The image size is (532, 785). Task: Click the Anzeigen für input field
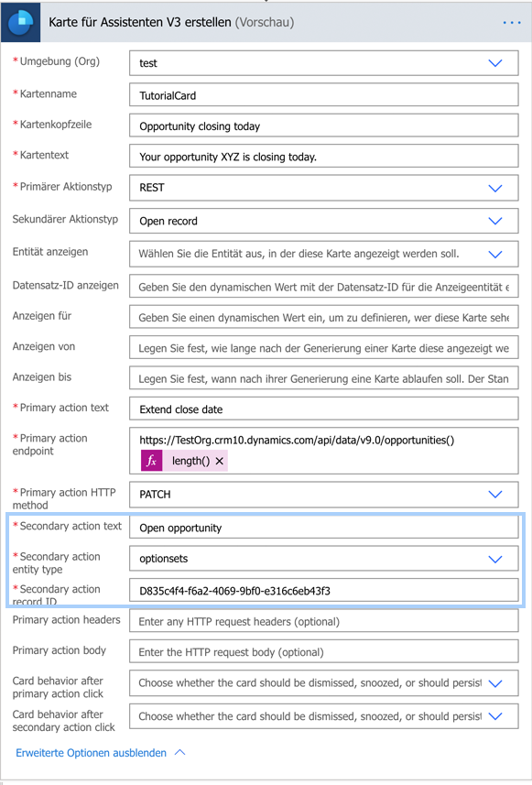pyautogui.click(x=324, y=317)
